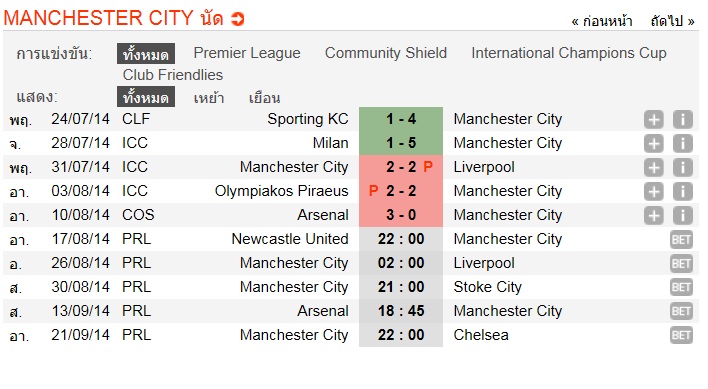Expand plus icon for Manchester City vs Liverpool ICC match
Viewport: 708px width, 389px height.
pyautogui.click(x=653, y=167)
